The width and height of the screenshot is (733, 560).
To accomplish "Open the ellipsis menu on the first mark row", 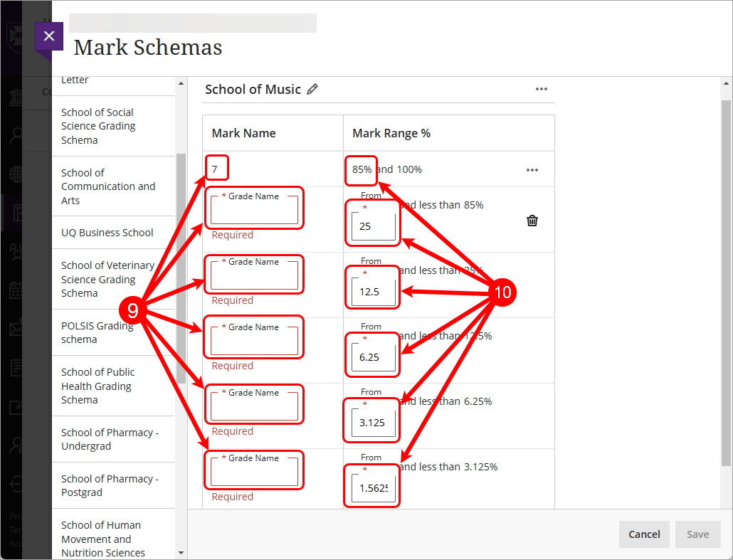I will pos(532,169).
